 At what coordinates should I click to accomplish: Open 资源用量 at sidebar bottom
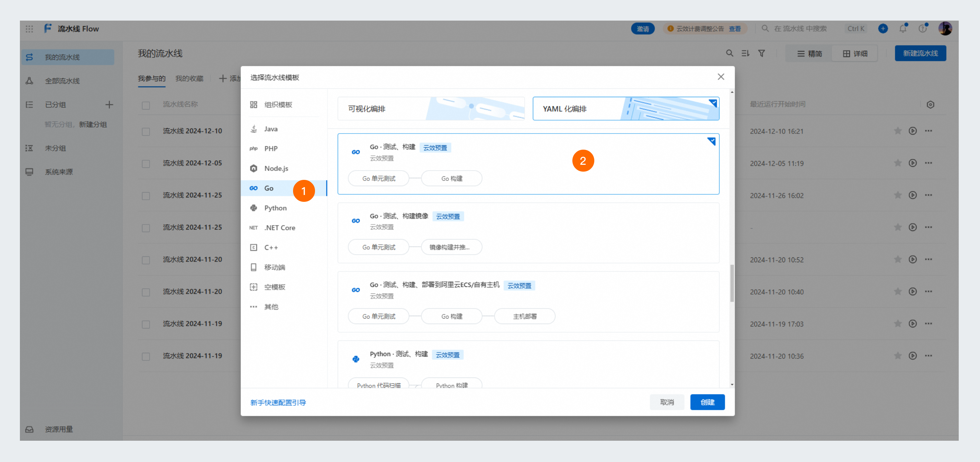[x=68, y=429]
